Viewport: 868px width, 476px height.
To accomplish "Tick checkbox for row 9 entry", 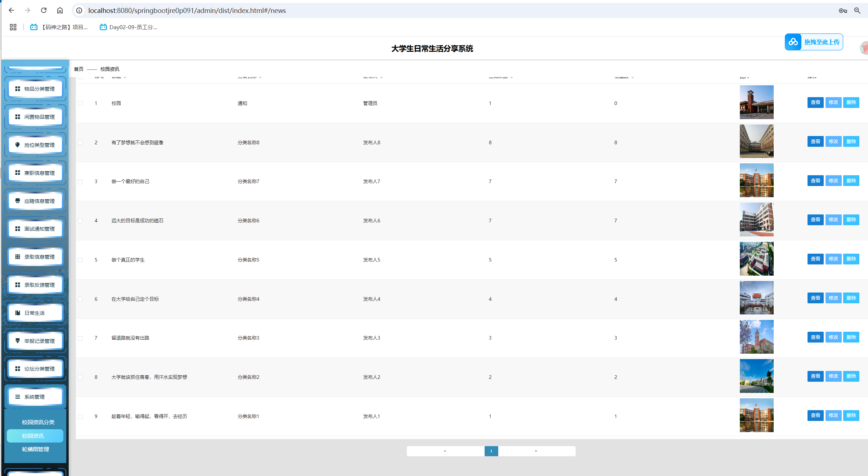I will pos(80,417).
